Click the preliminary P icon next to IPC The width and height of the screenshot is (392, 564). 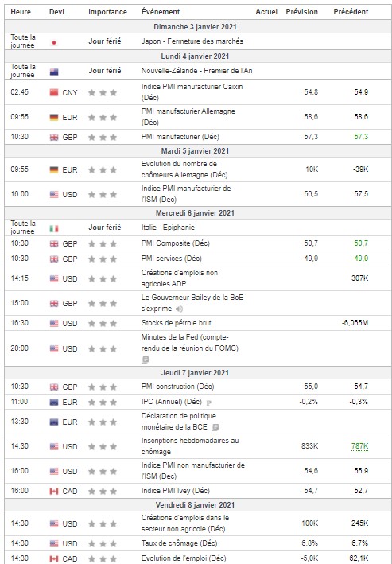pyautogui.click(x=209, y=403)
